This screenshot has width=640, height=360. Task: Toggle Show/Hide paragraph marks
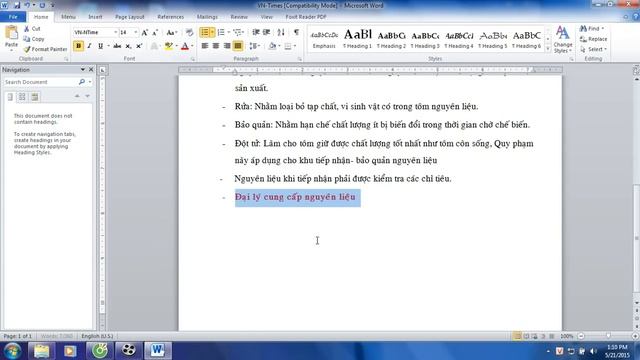pos(296,32)
